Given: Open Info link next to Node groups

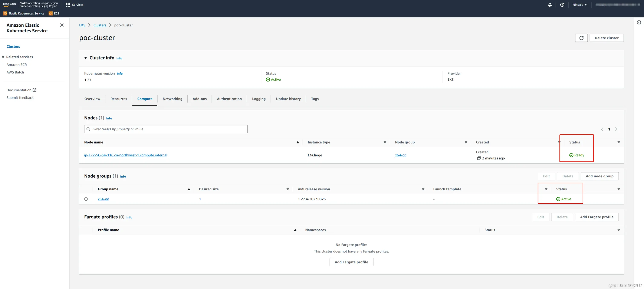Looking at the screenshot, I should [x=123, y=177].
